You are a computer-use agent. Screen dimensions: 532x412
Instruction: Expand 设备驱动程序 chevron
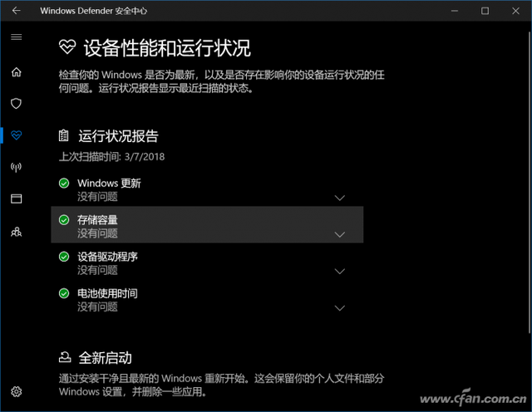click(340, 272)
